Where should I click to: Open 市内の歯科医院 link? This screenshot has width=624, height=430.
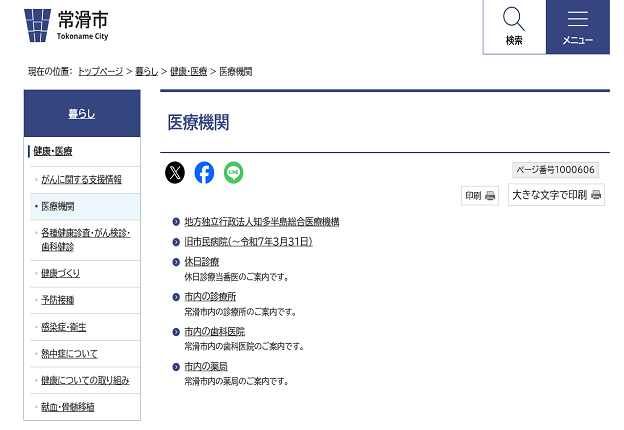click(x=214, y=332)
